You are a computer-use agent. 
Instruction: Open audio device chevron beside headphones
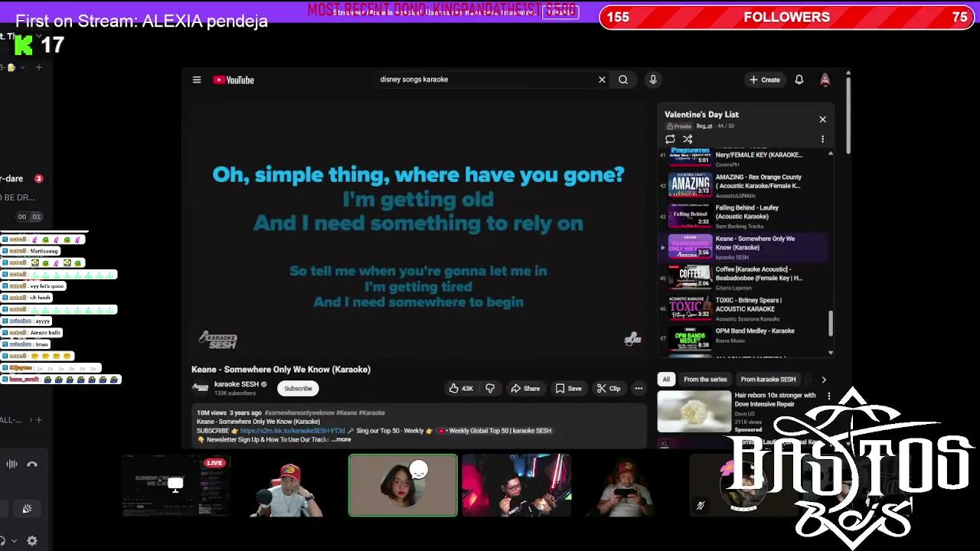(14, 540)
